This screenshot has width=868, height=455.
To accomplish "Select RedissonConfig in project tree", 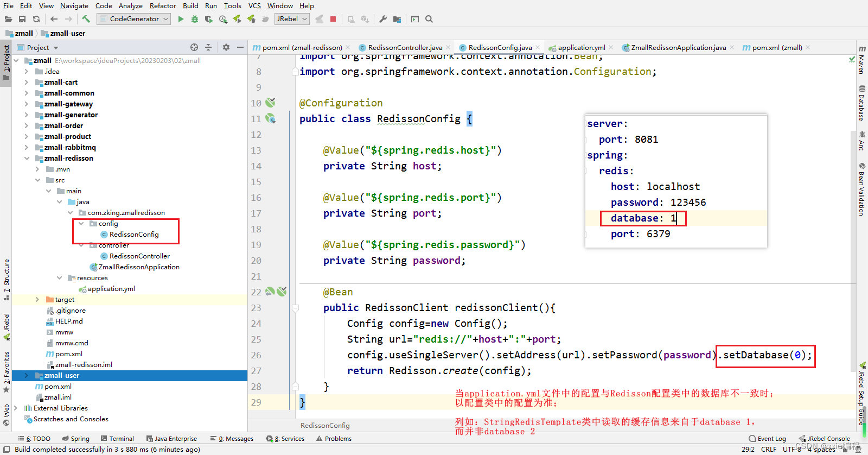I will [134, 234].
